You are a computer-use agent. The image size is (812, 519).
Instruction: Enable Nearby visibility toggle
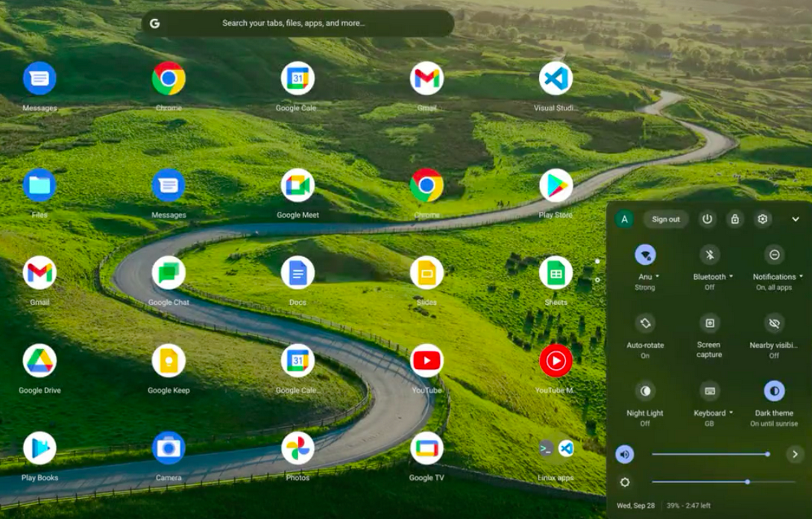click(774, 323)
